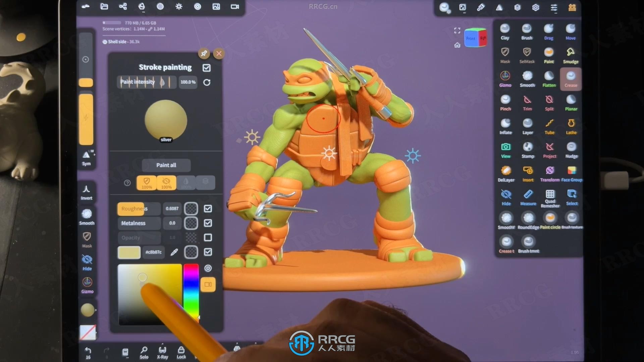This screenshot has height=362, width=644.
Task: Select the Move tool
Action: (x=571, y=32)
